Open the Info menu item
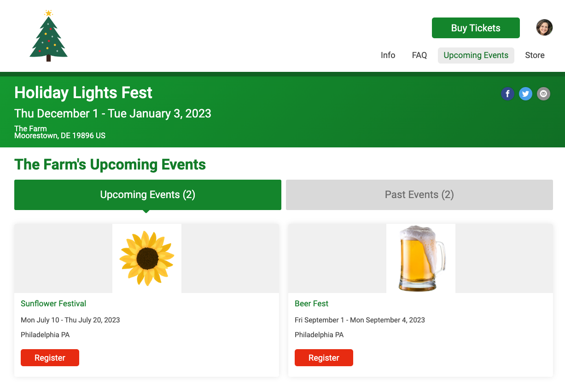565x392 pixels. coord(388,55)
